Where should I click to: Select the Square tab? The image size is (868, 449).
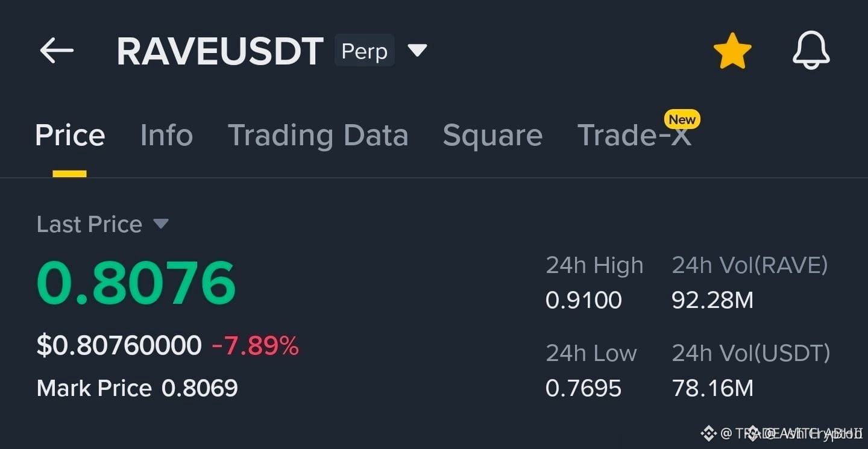pyautogui.click(x=492, y=135)
